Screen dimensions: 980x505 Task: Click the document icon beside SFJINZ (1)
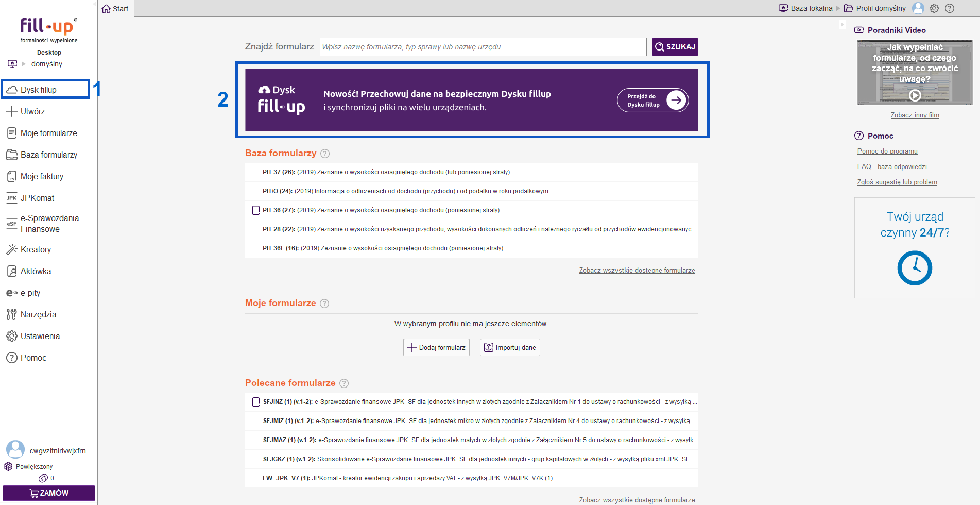click(256, 402)
